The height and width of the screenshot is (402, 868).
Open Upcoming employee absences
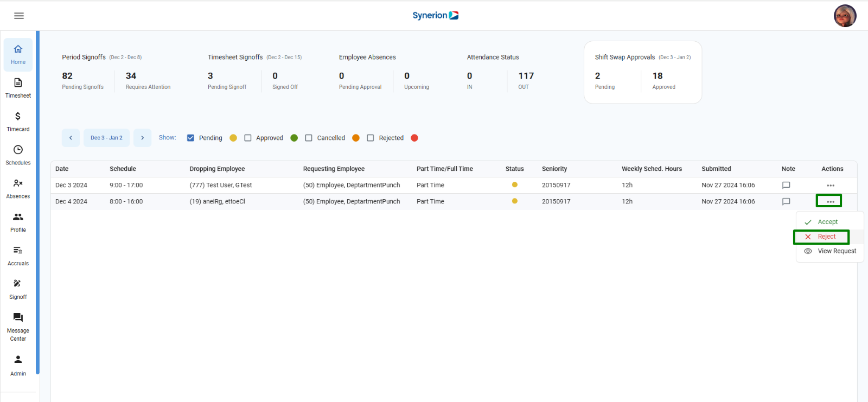(x=417, y=80)
